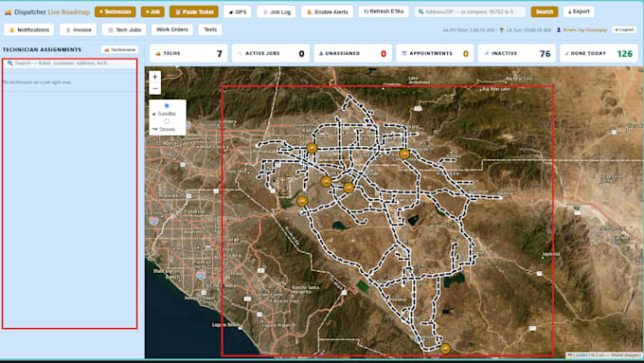Refresh ETAs
The height and width of the screenshot is (363, 644).
click(x=384, y=11)
